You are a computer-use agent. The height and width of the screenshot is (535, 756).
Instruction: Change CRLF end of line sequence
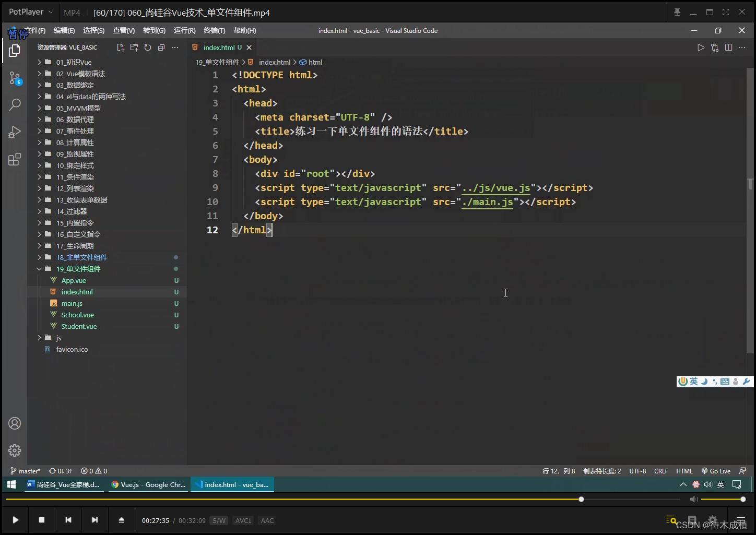click(661, 471)
